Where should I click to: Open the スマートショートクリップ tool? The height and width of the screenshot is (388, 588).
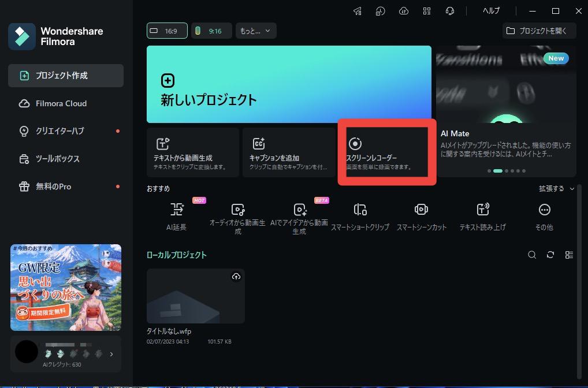[x=360, y=217]
